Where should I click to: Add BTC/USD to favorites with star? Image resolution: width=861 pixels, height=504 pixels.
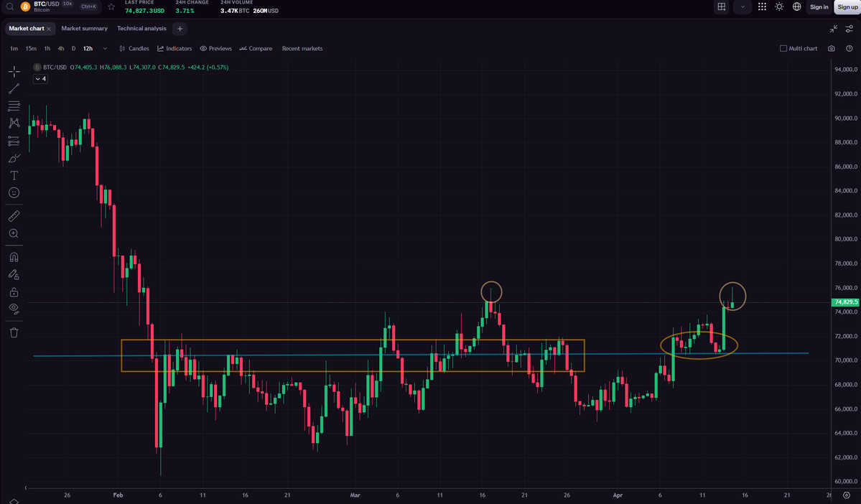(111, 7)
